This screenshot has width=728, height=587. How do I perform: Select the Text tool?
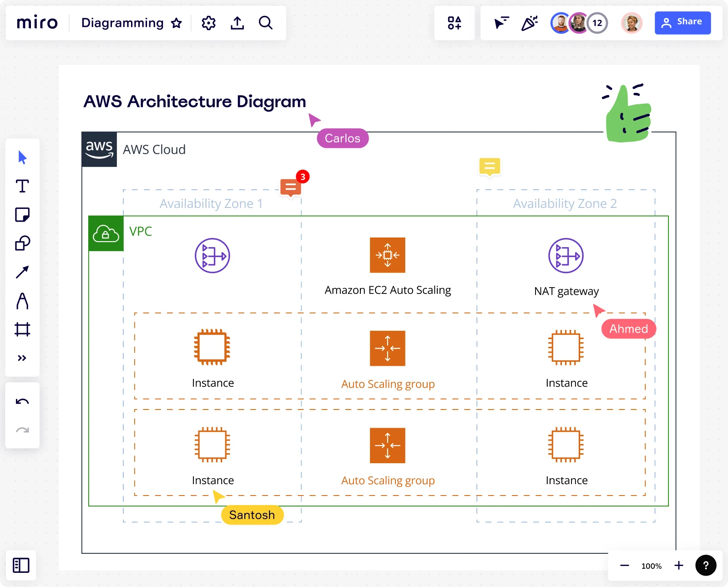click(x=22, y=186)
